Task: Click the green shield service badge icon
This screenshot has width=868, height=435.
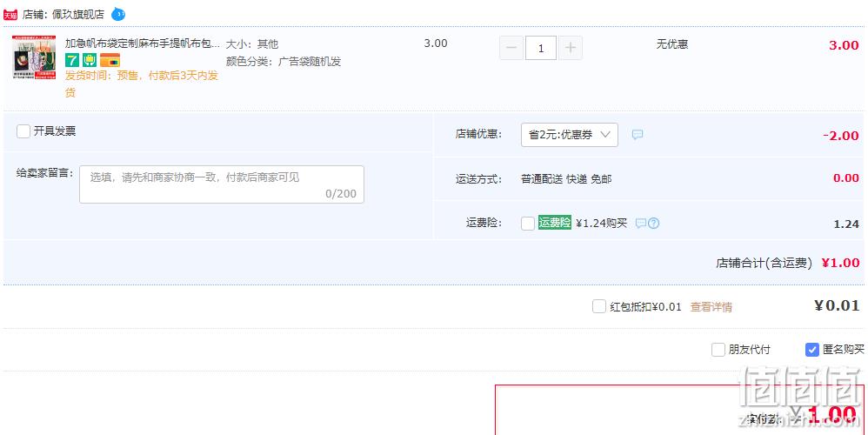Action: click(90, 60)
